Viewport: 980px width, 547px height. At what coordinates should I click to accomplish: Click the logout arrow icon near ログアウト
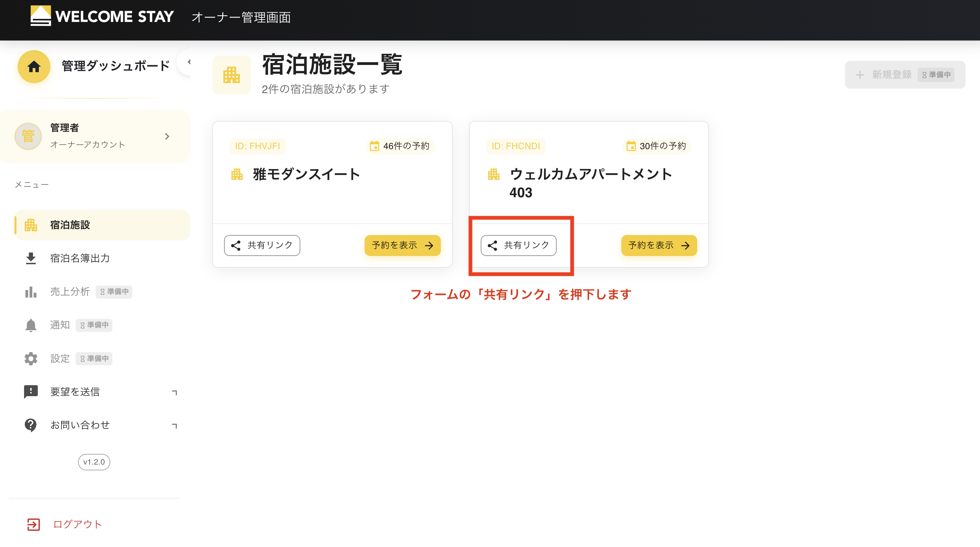coord(33,524)
